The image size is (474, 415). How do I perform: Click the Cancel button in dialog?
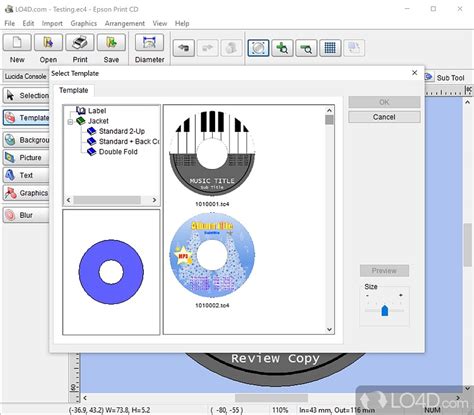384,117
